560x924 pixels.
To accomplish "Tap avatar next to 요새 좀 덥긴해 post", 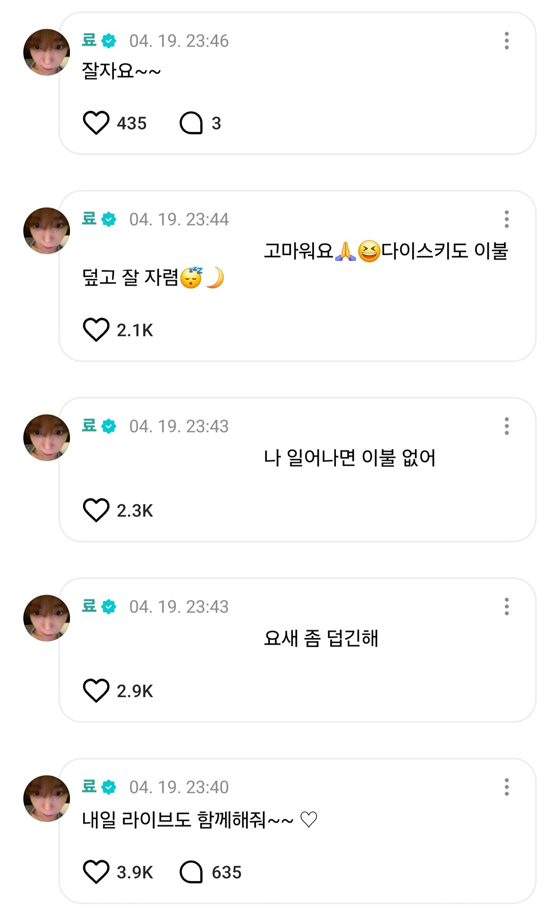I will (x=47, y=618).
